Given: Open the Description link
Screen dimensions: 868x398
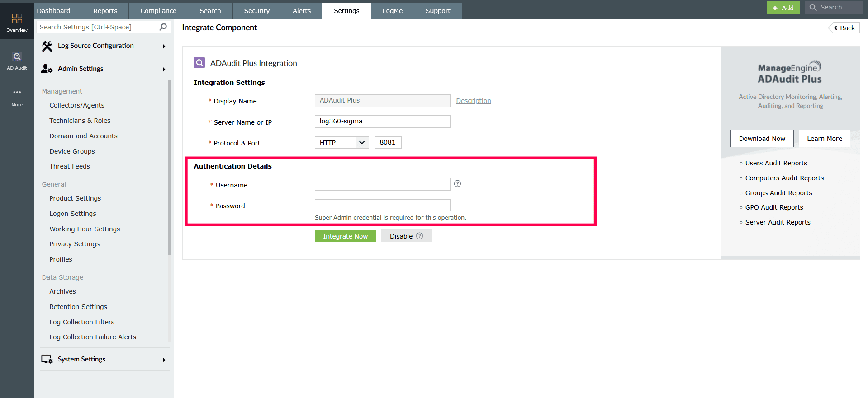Looking at the screenshot, I should point(474,101).
